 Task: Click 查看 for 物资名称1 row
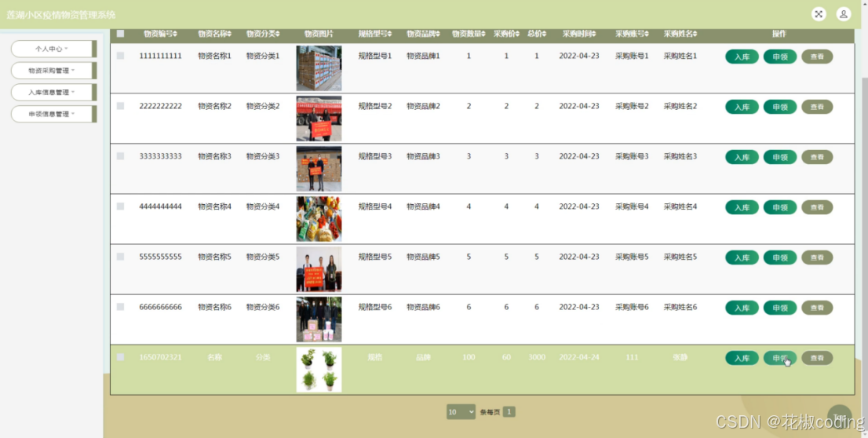[817, 57]
